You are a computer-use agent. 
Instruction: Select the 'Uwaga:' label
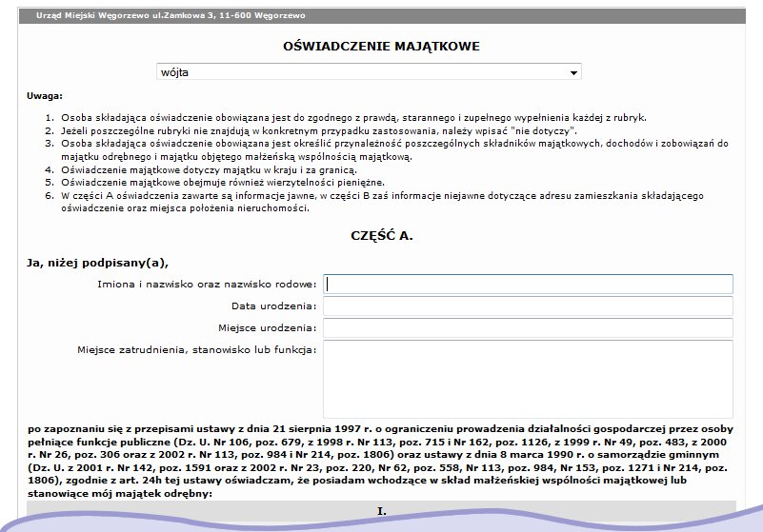click(x=45, y=96)
